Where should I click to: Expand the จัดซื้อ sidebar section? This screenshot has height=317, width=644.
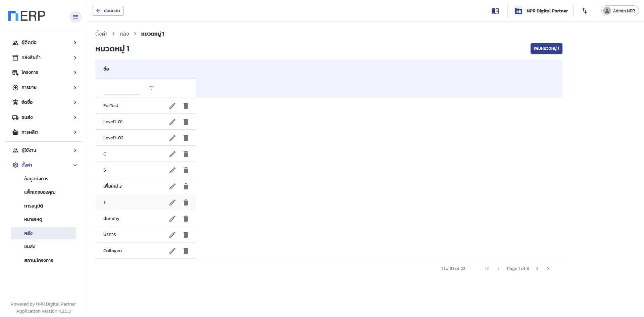(44, 102)
